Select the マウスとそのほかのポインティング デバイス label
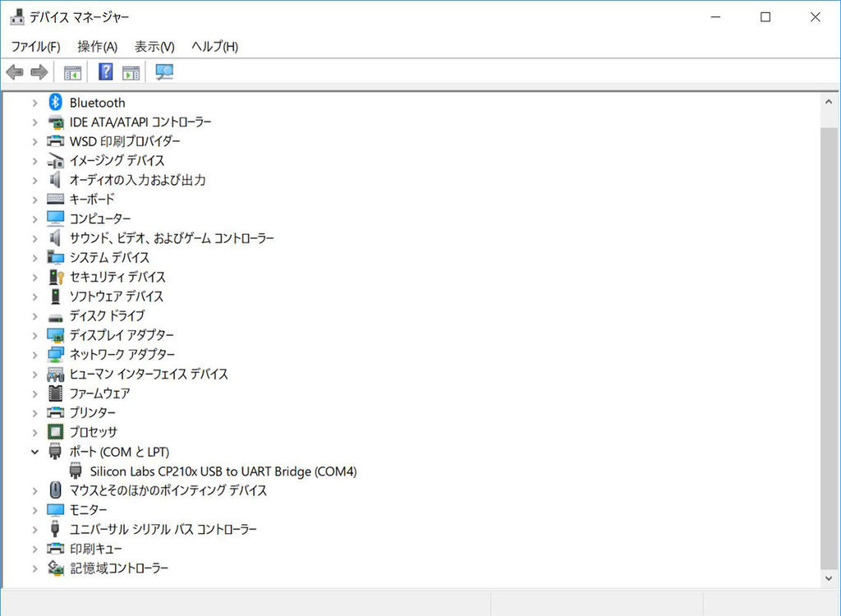Image resolution: width=841 pixels, height=616 pixels. pyautogui.click(x=168, y=490)
